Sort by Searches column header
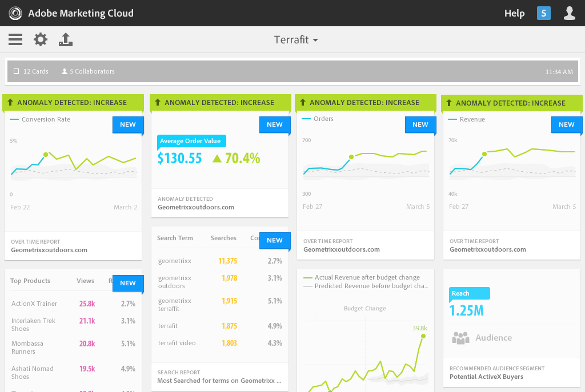The height and width of the screenshot is (392, 585). 223,238
